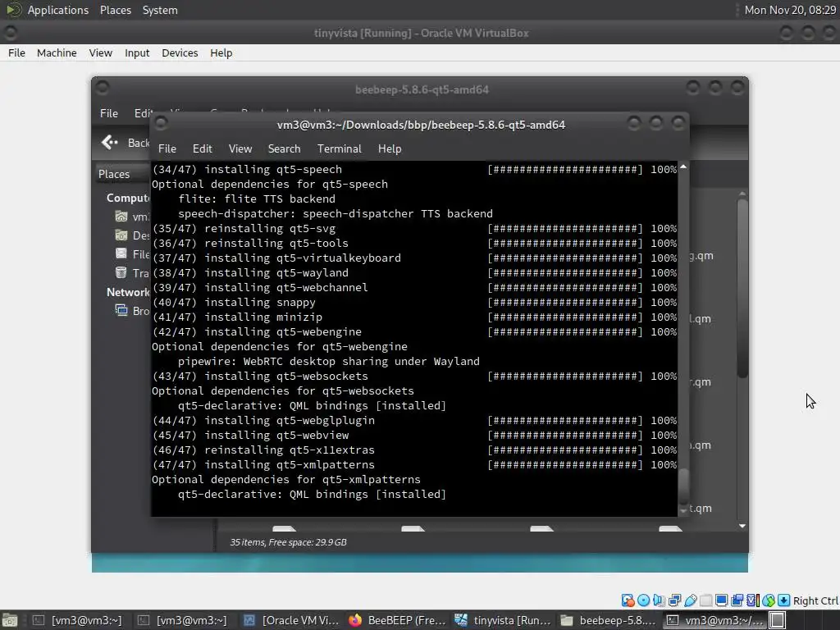Switch to first vm3@vm3:~ taskbar terminal

coord(78,620)
